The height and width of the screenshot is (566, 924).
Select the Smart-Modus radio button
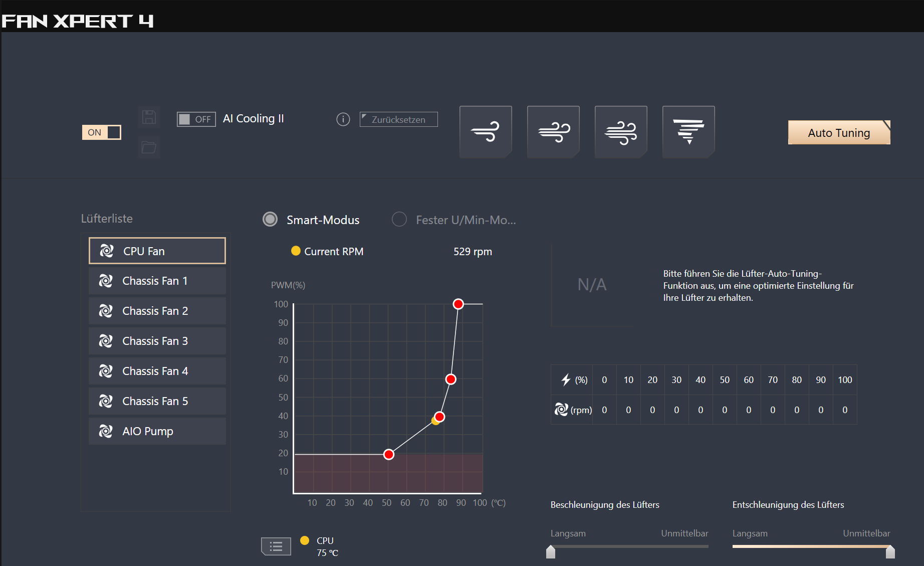tap(270, 220)
